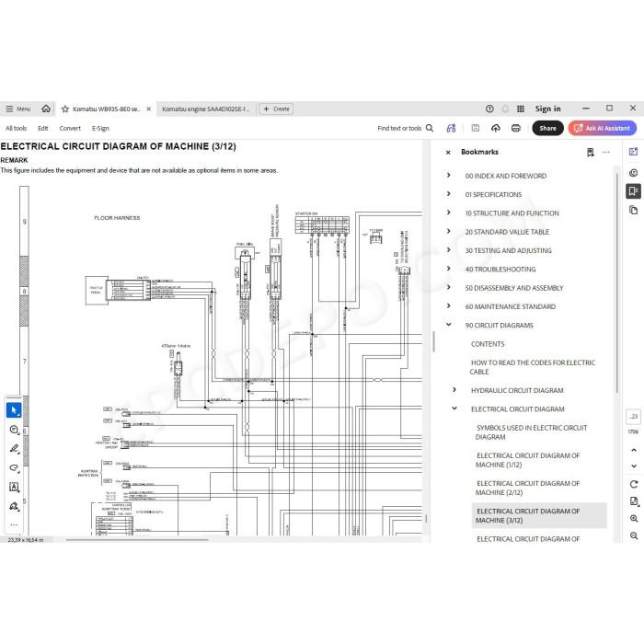Click Find text or tools search

(406, 128)
